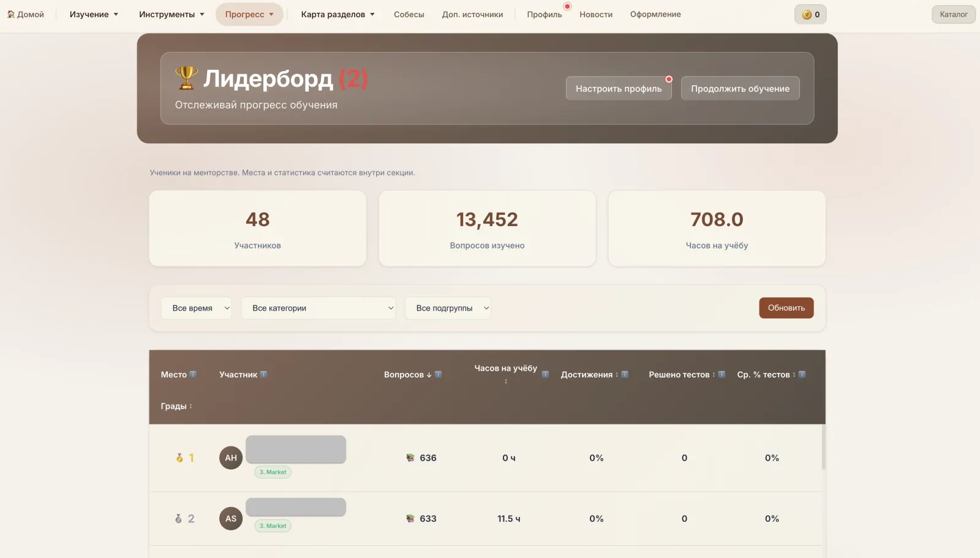Open the Все подгруппы dropdown
Screen dimensions: 980x558
point(448,308)
